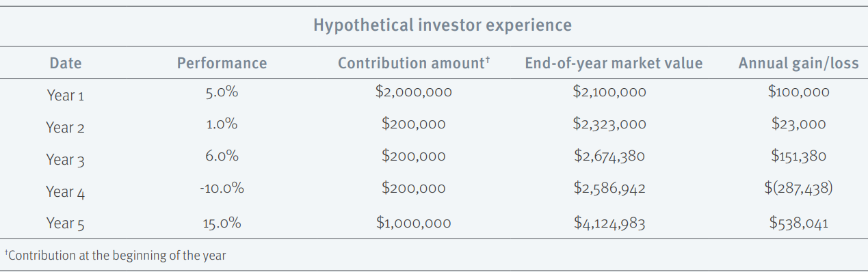Click the $538,041 annual gain cell
Screen dimensions: 868x272
pyautogui.click(x=799, y=223)
